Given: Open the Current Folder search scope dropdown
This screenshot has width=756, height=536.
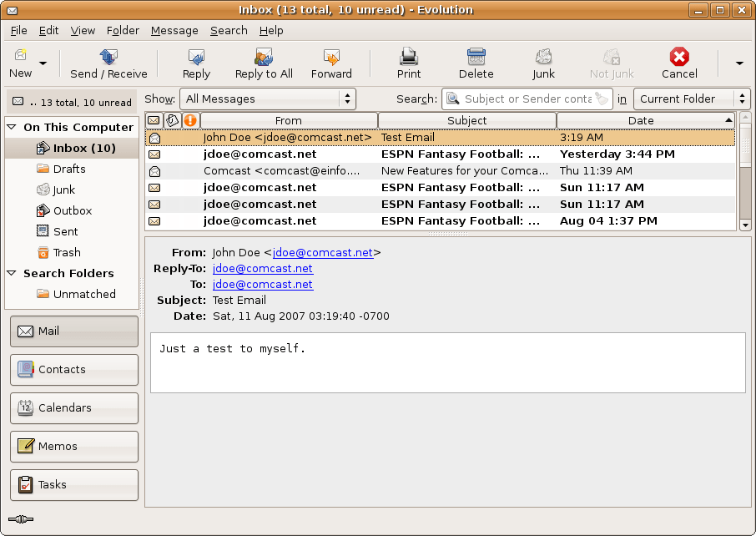Looking at the screenshot, I should [x=692, y=98].
